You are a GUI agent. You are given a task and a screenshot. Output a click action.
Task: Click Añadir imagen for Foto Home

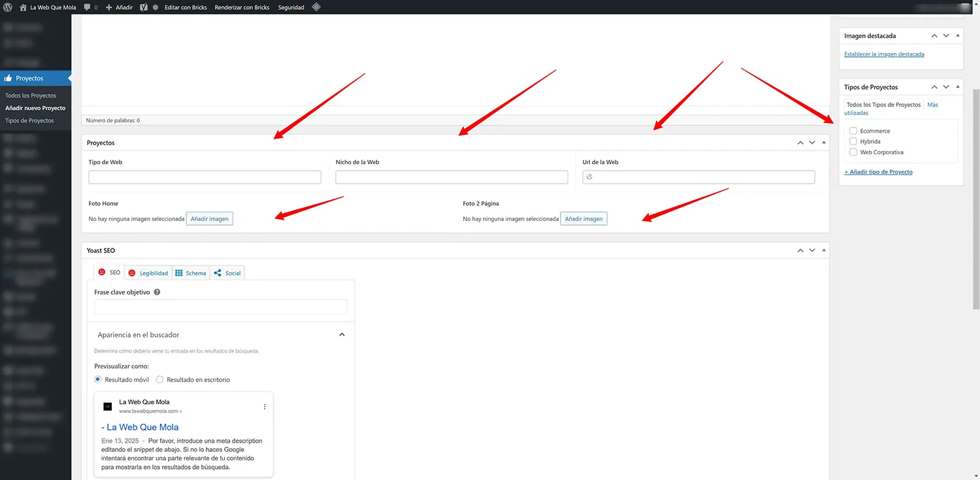pos(209,218)
